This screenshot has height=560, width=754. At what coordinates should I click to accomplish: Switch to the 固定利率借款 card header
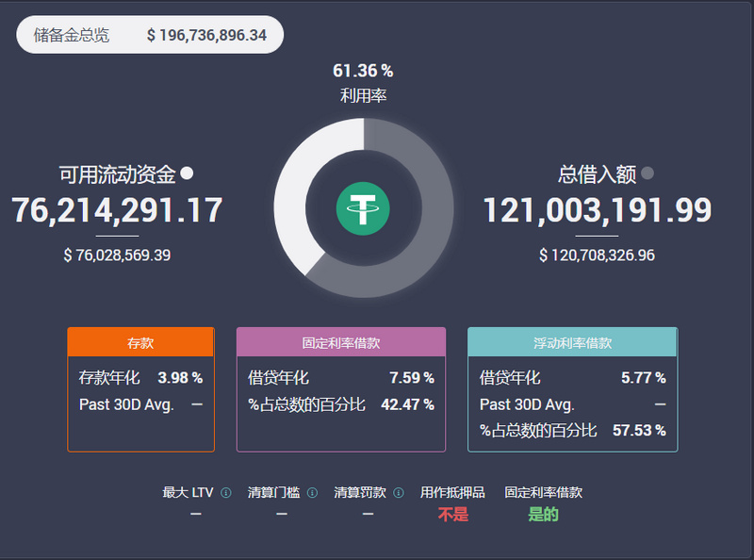coord(342,341)
